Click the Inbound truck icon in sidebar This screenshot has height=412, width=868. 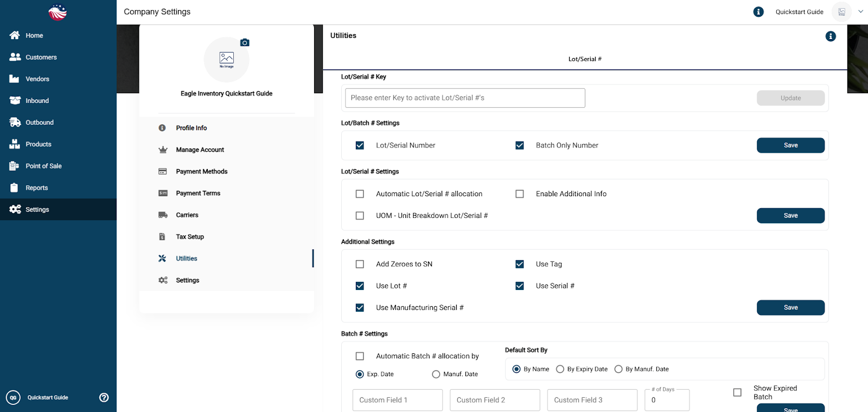15,100
